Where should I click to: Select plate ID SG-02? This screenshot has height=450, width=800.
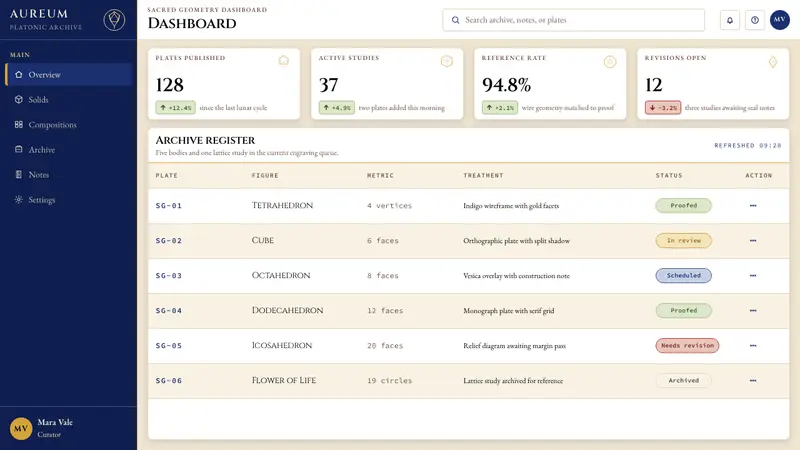(x=169, y=240)
